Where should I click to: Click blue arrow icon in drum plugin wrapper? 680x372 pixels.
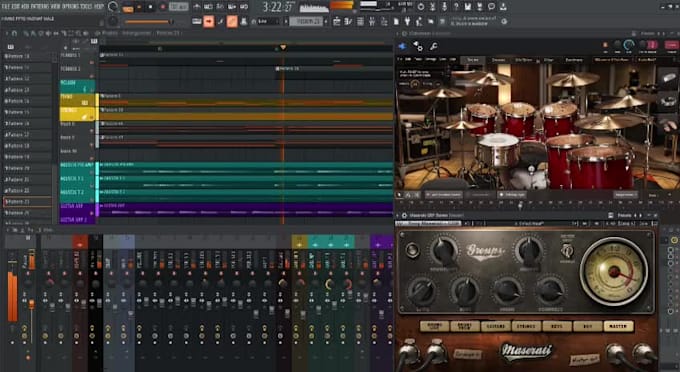[x=402, y=46]
